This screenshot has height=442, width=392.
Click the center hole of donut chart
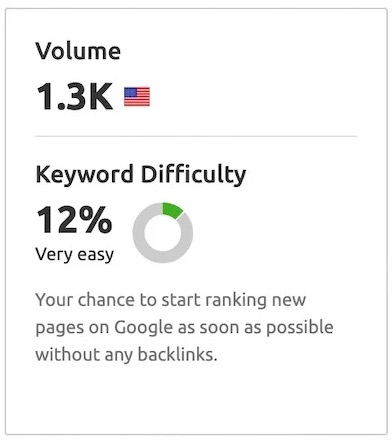163,232
